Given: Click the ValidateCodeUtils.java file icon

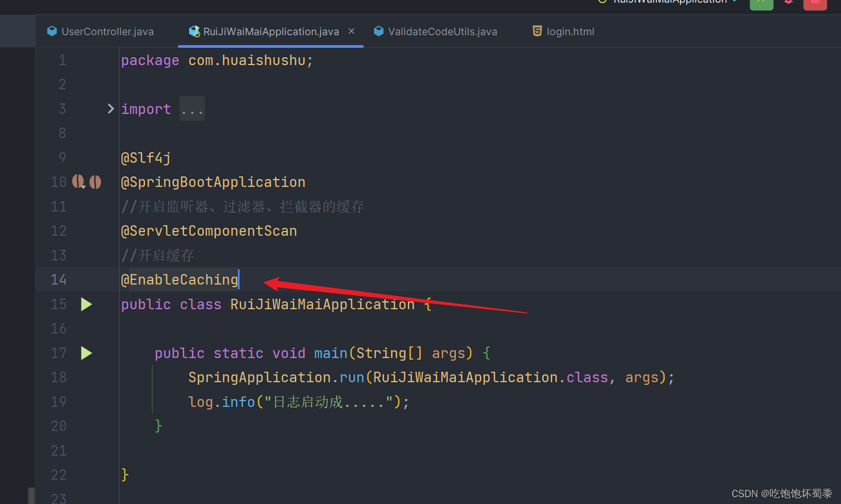Looking at the screenshot, I should pos(379,31).
